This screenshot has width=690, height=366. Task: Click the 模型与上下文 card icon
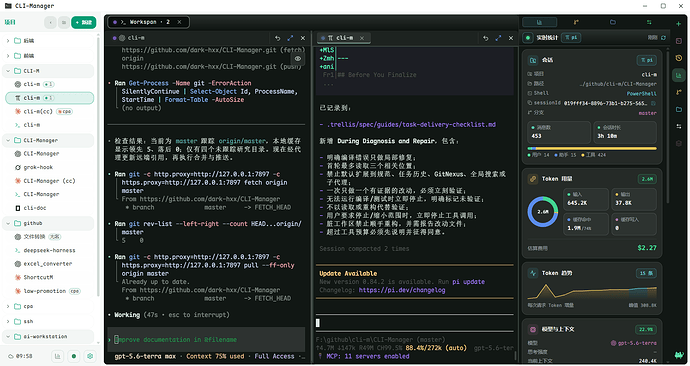[533, 329]
